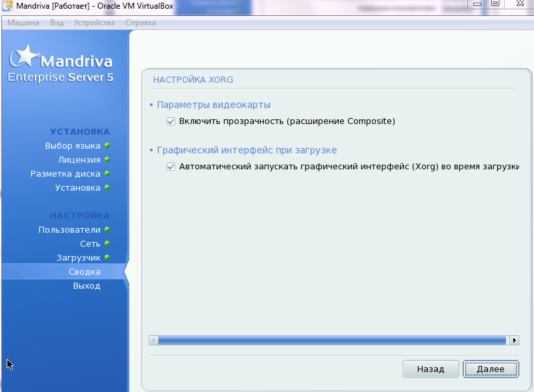Click the Лицензия step label
Screen dimensions: 534x392
point(79,160)
